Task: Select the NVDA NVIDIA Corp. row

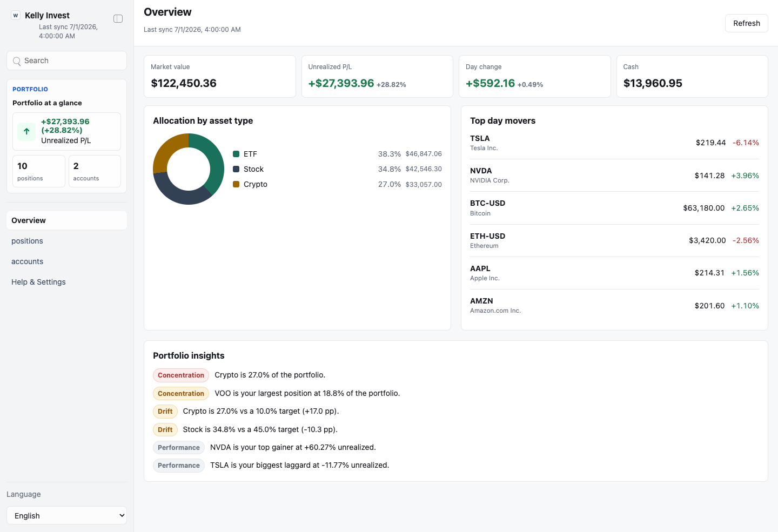Action: pos(614,176)
